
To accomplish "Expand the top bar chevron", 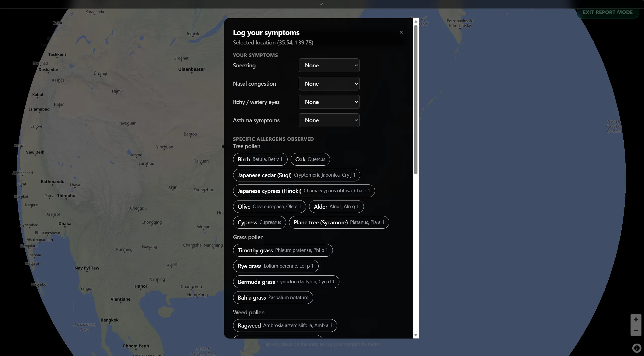I will 321,4.
